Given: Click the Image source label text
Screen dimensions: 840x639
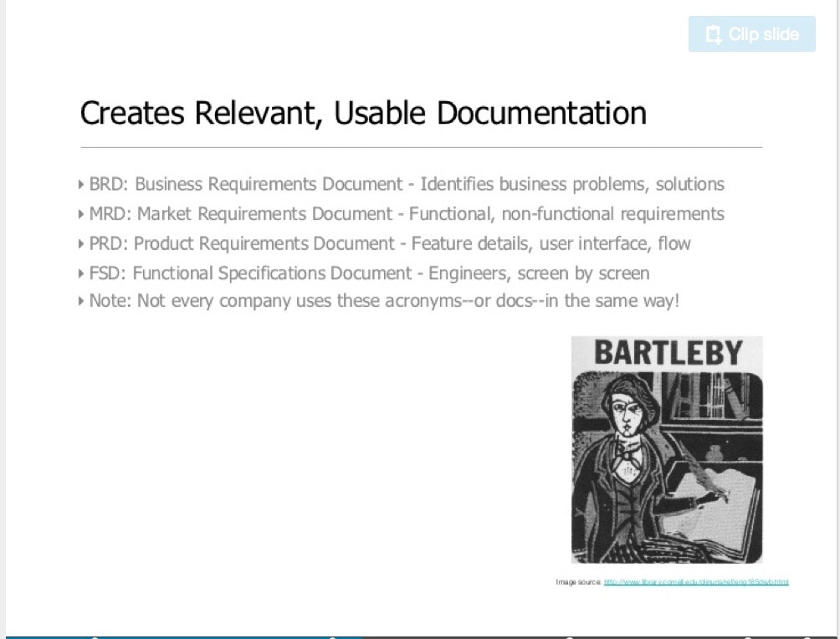Looking at the screenshot, I should click(x=579, y=581).
